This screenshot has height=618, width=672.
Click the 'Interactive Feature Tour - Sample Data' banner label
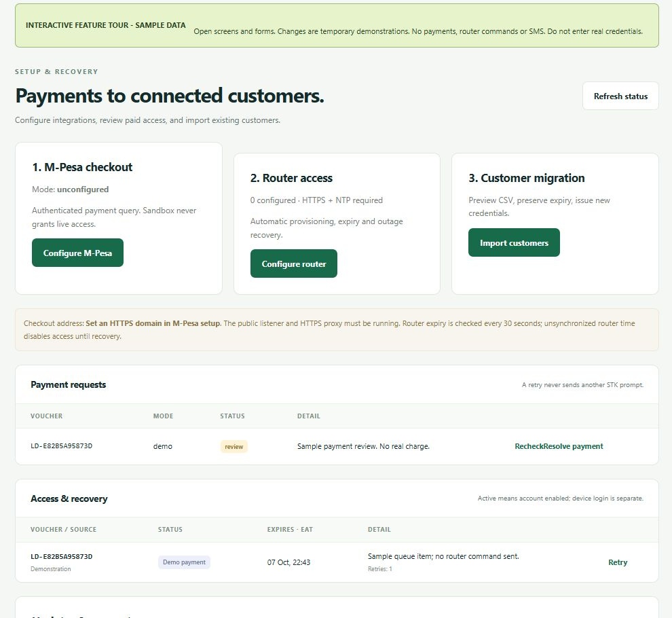pyautogui.click(x=105, y=25)
